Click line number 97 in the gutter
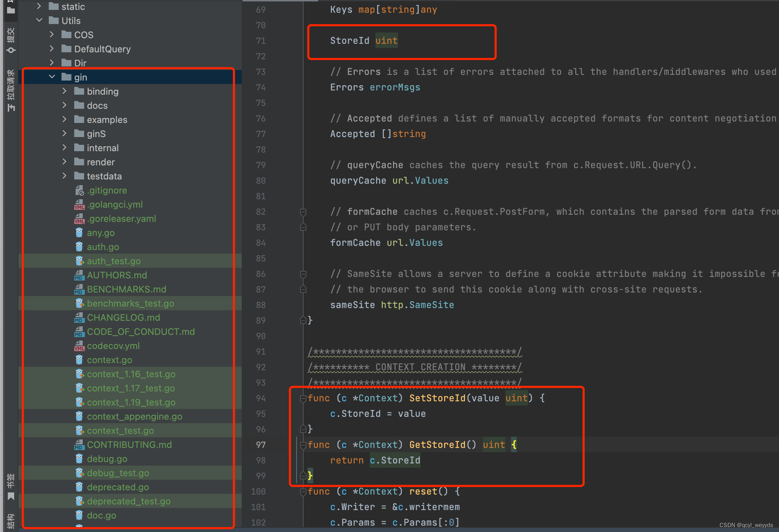The width and height of the screenshot is (779, 532). [x=260, y=445]
